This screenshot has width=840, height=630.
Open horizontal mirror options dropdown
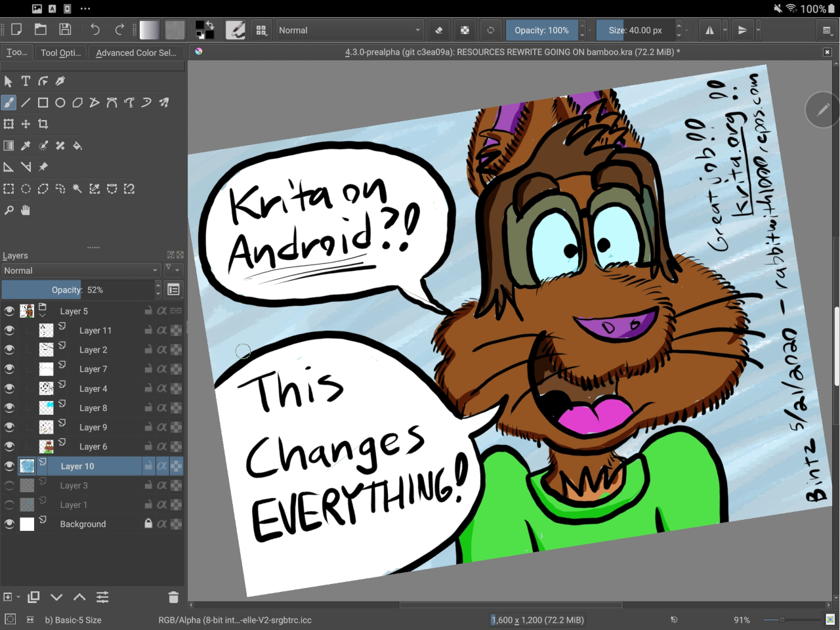(724, 30)
